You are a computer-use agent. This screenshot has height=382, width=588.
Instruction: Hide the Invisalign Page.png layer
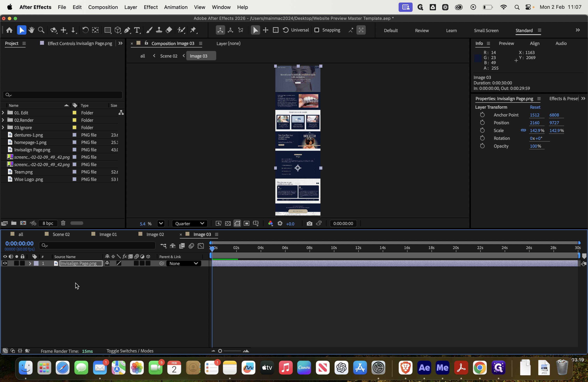click(5, 263)
